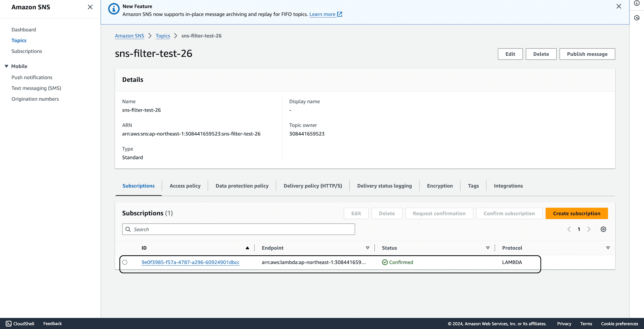Open the Encryption tab
This screenshot has height=329, width=644.
pyautogui.click(x=440, y=186)
